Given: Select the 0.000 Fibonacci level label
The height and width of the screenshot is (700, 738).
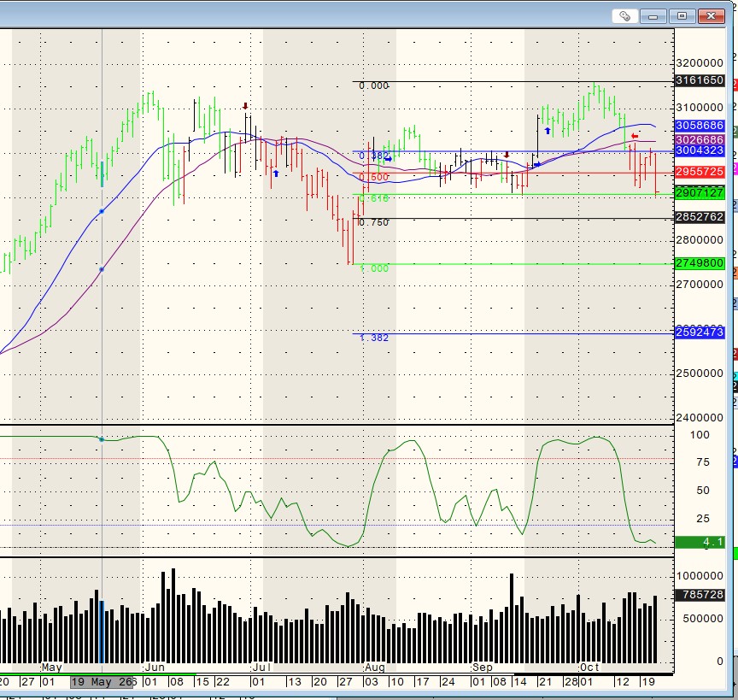Looking at the screenshot, I should pyautogui.click(x=374, y=85).
